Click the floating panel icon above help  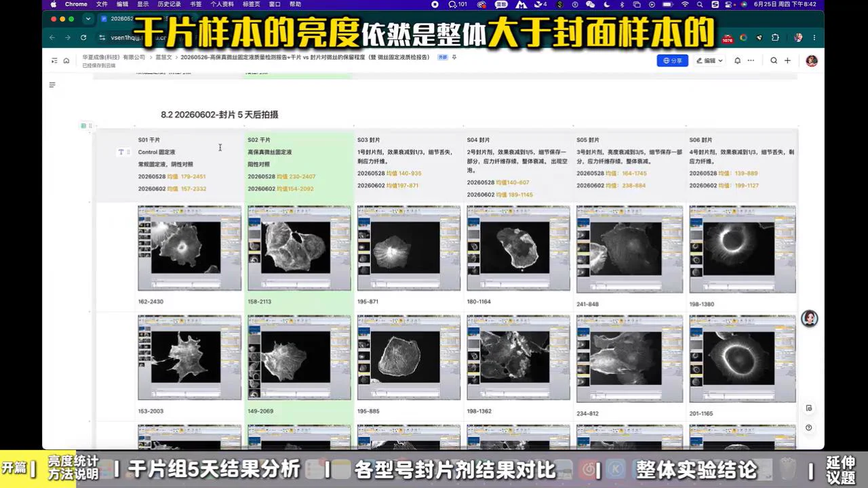809,408
